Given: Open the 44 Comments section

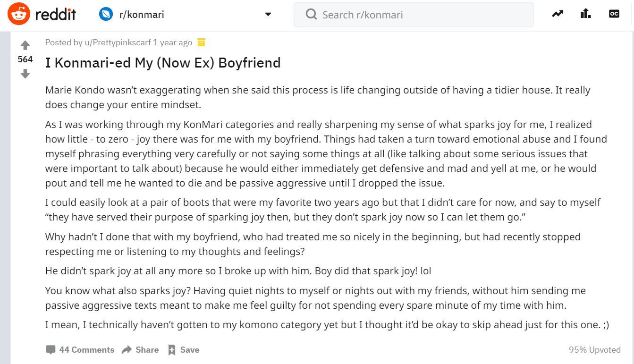Looking at the screenshot, I should point(80,350).
